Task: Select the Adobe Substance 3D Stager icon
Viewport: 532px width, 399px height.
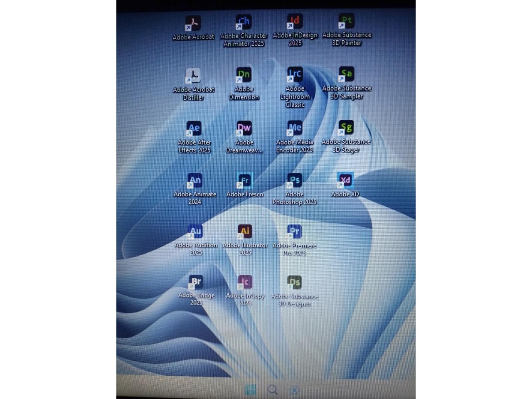Action: tap(346, 128)
